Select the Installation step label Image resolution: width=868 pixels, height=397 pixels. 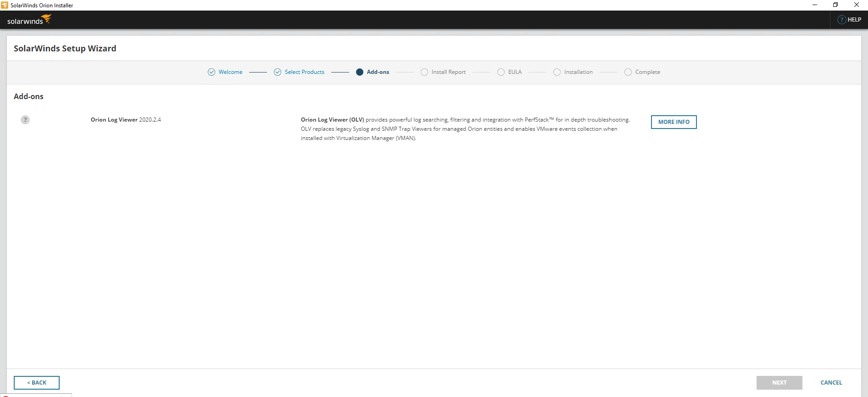579,72
